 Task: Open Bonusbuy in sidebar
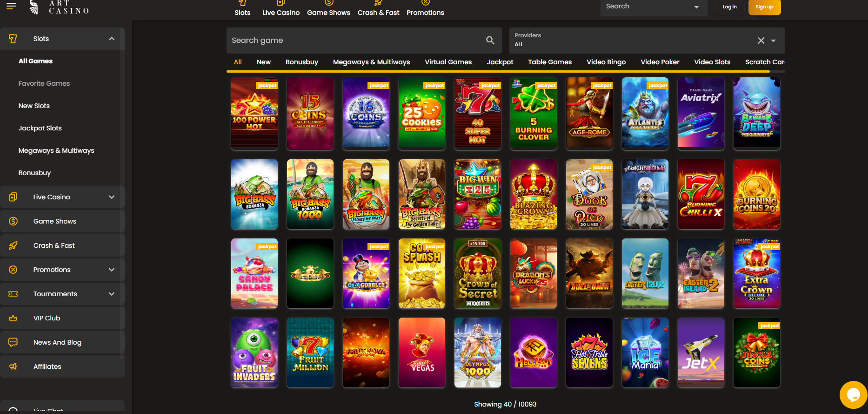point(34,173)
